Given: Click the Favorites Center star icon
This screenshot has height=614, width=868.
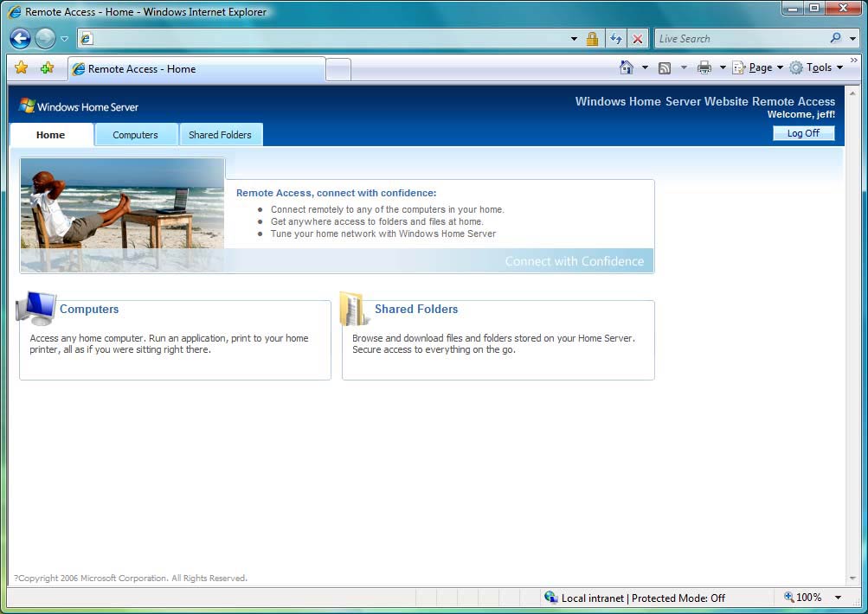Looking at the screenshot, I should (x=22, y=68).
